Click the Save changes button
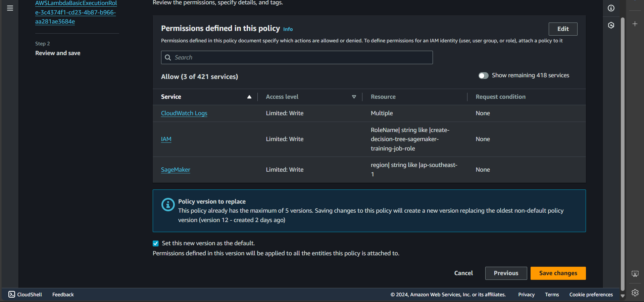The width and height of the screenshot is (644, 302). tap(558, 273)
